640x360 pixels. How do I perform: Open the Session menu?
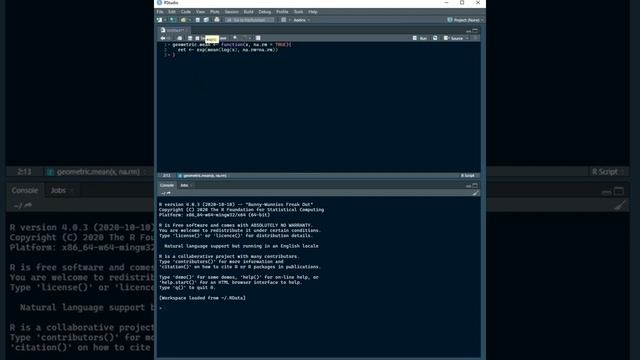point(231,12)
